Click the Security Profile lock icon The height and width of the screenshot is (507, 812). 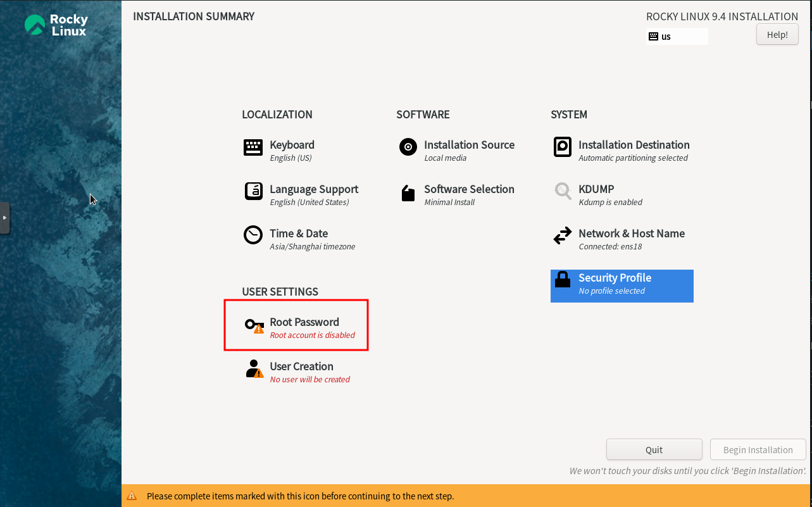[563, 280]
